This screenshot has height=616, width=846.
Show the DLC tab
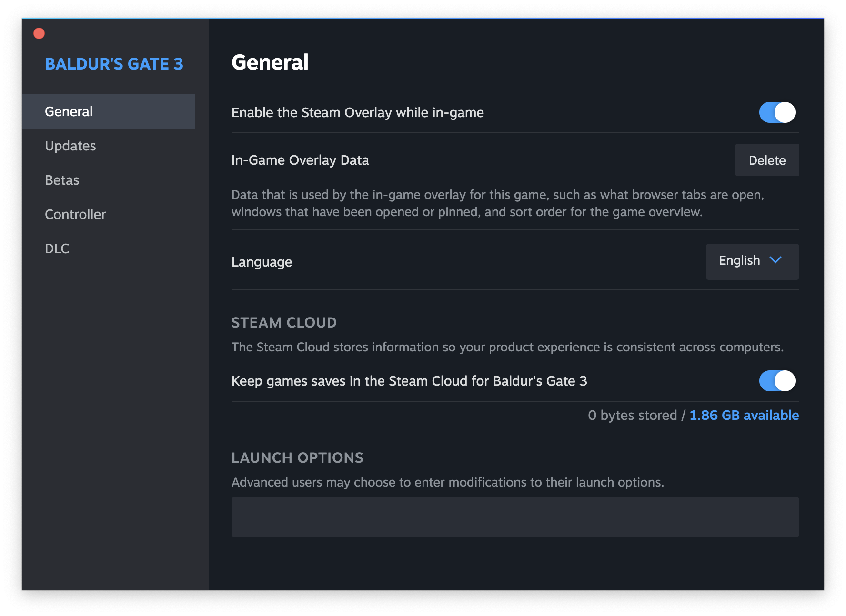pyautogui.click(x=57, y=248)
